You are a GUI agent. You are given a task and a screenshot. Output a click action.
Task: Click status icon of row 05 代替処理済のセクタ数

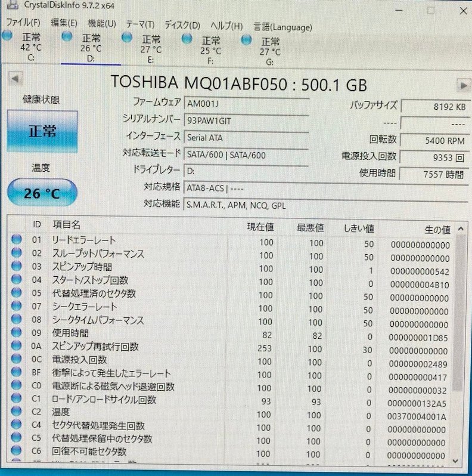tap(16, 292)
